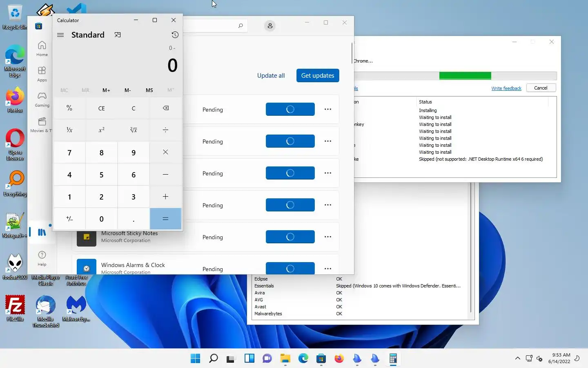Click the percent key in Calculator
This screenshot has height=368, width=588.
pos(69,108)
